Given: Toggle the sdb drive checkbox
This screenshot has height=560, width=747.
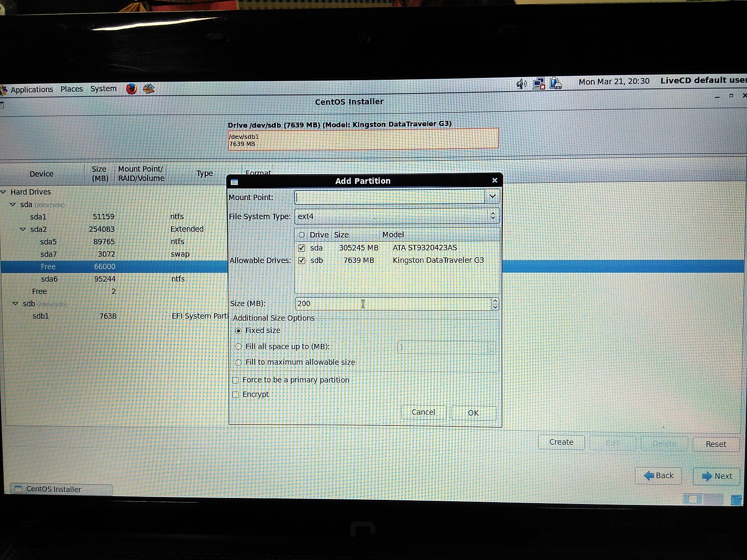Looking at the screenshot, I should point(302,260).
